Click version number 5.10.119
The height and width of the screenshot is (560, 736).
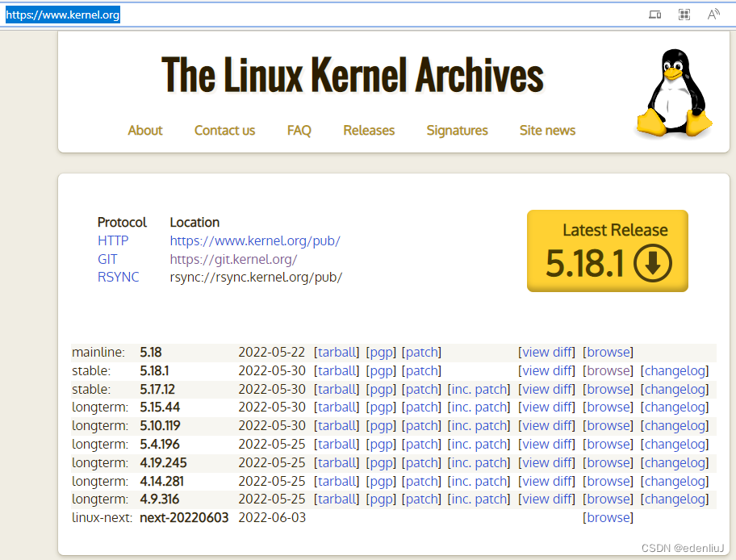(x=160, y=426)
